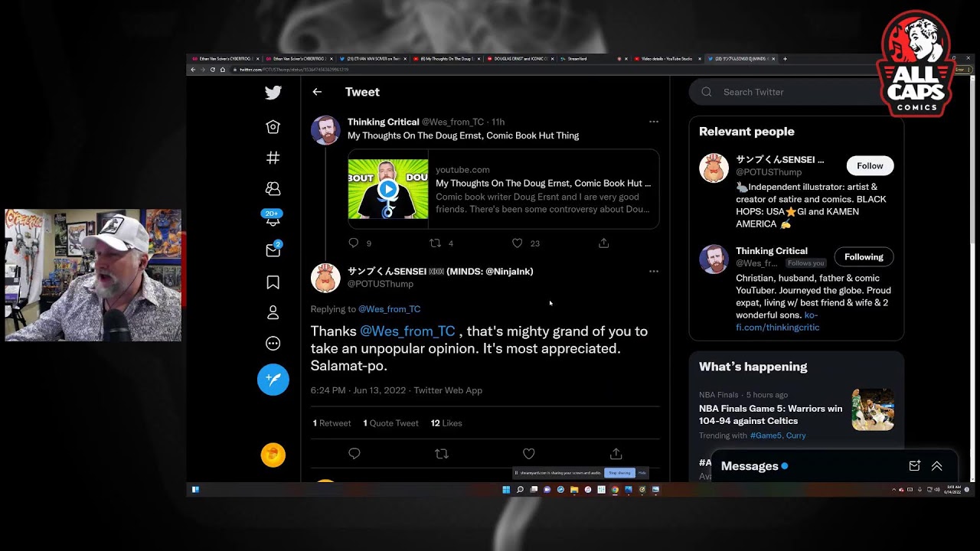Click the blue compose Tweet button
Image resolution: width=980 pixels, height=551 pixels.
273,380
